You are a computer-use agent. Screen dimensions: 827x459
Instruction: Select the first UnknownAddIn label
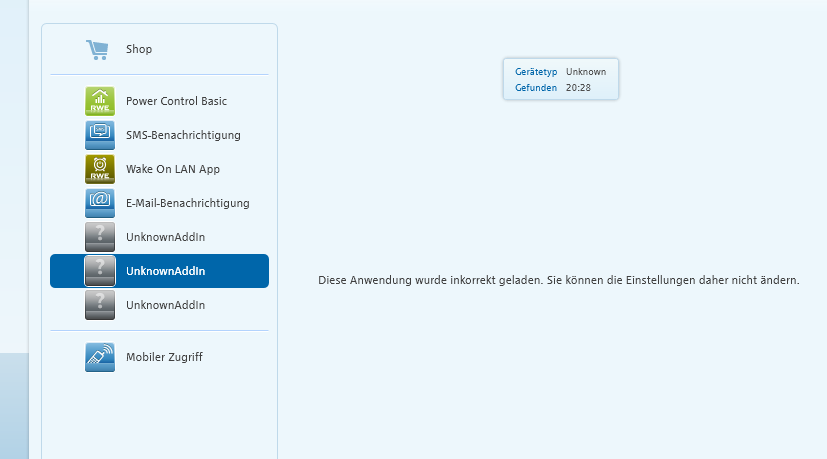point(165,237)
